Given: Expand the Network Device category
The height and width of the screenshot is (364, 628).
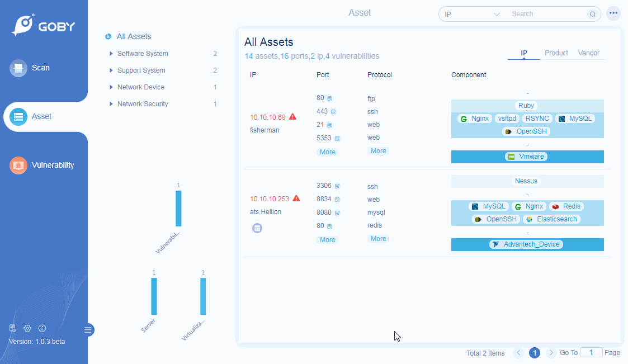Looking at the screenshot, I should tap(111, 87).
